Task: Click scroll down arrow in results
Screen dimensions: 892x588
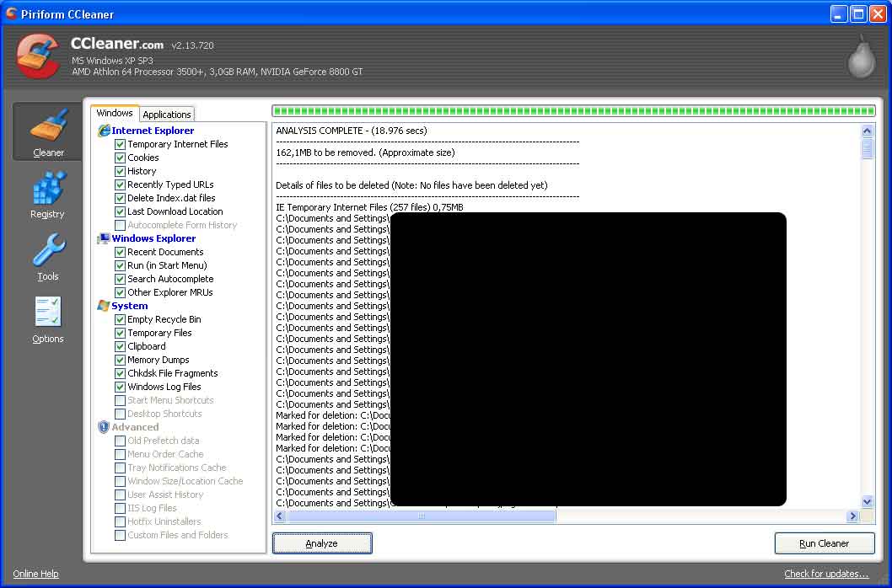Action: click(x=867, y=502)
